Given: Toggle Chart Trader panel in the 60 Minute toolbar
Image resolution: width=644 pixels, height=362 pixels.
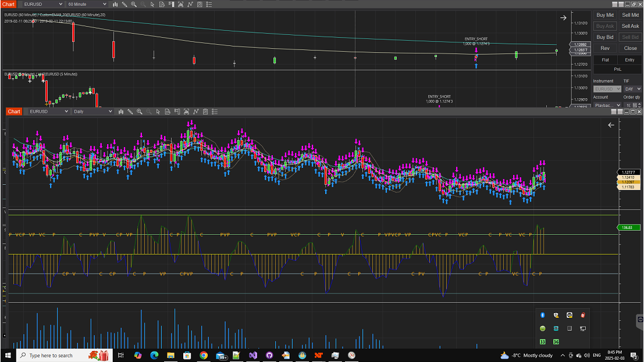Looking at the screenshot, I should click(x=172, y=4).
